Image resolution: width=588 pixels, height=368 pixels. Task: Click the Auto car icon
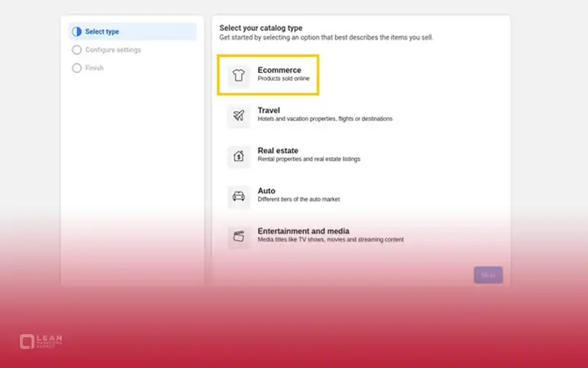[238, 196]
